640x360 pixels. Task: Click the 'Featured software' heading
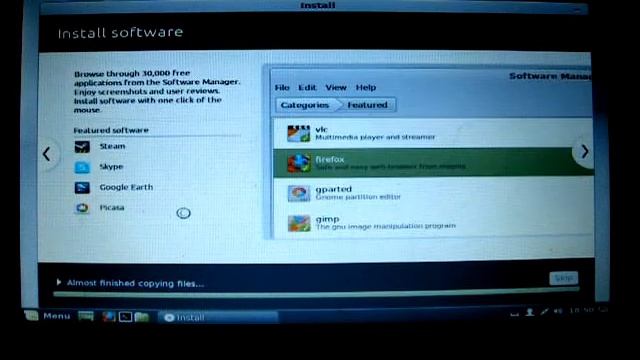pyautogui.click(x=111, y=130)
